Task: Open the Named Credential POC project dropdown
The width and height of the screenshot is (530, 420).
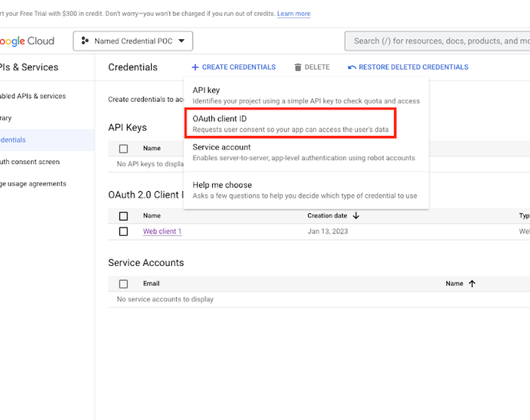Action: (133, 42)
